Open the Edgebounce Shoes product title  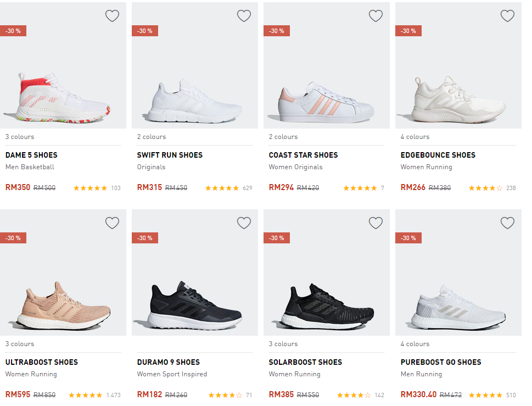coord(438,155)
